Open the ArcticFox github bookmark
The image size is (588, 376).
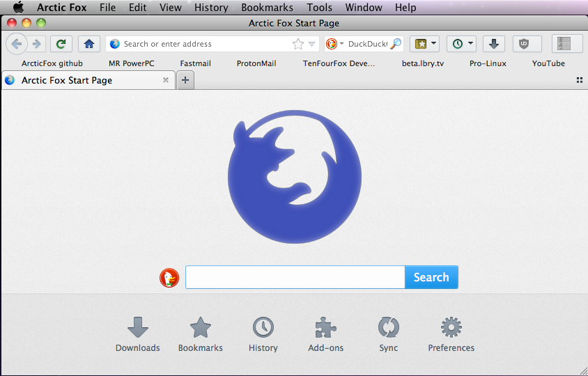pos(52,63)
